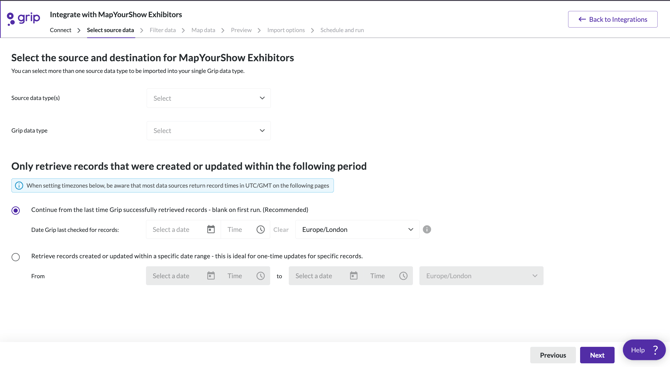Click 'Select a date' field for last checked
This screenshot has width=670, height=367.
[x=183, y=229]
